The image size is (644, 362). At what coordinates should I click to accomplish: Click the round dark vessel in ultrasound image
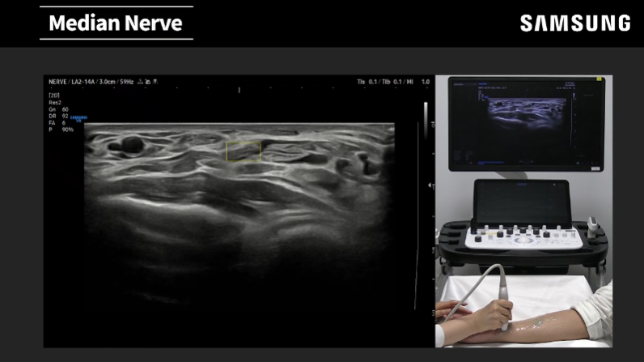[132, 145]
